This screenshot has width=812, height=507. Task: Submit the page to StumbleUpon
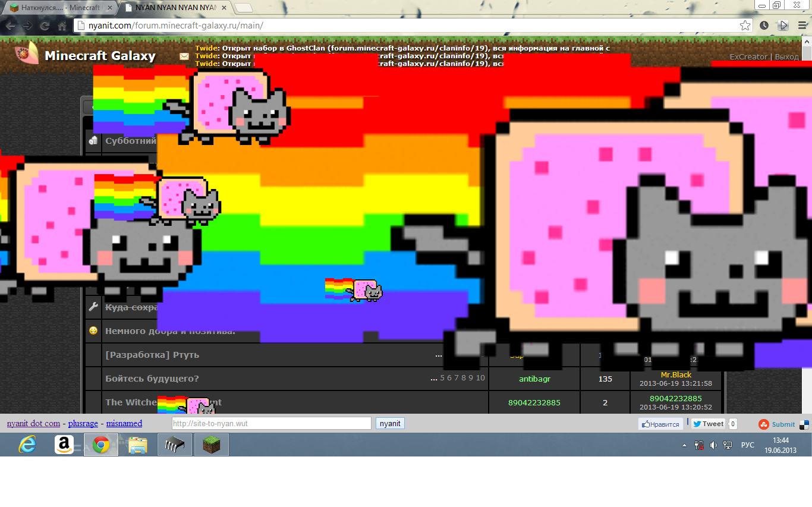[x=777, y=424]
